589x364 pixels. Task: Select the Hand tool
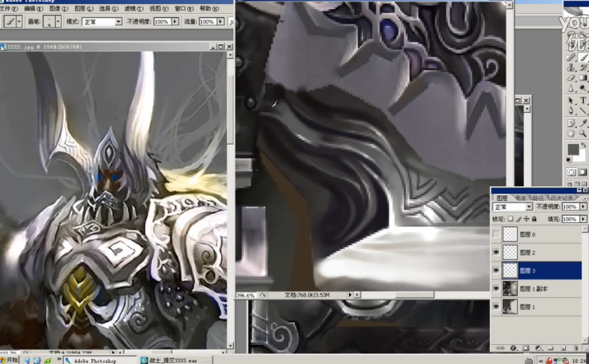pos(571,133)
